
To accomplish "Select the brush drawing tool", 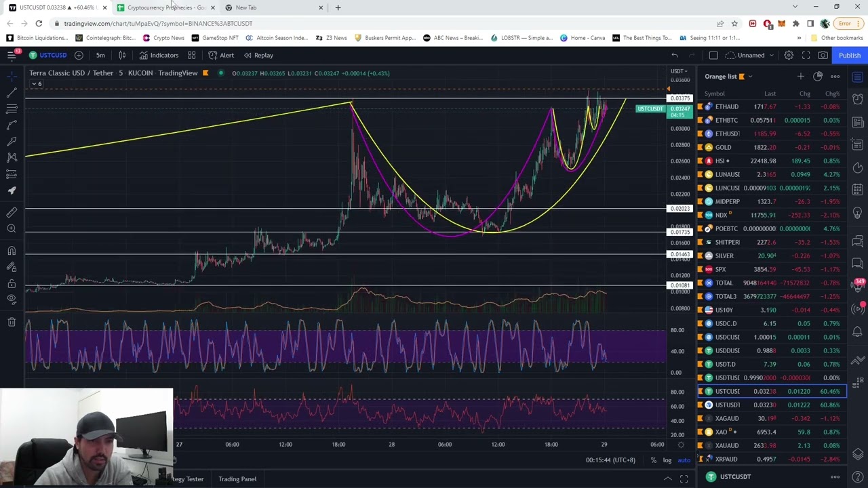I will click(x=12, y=125).
